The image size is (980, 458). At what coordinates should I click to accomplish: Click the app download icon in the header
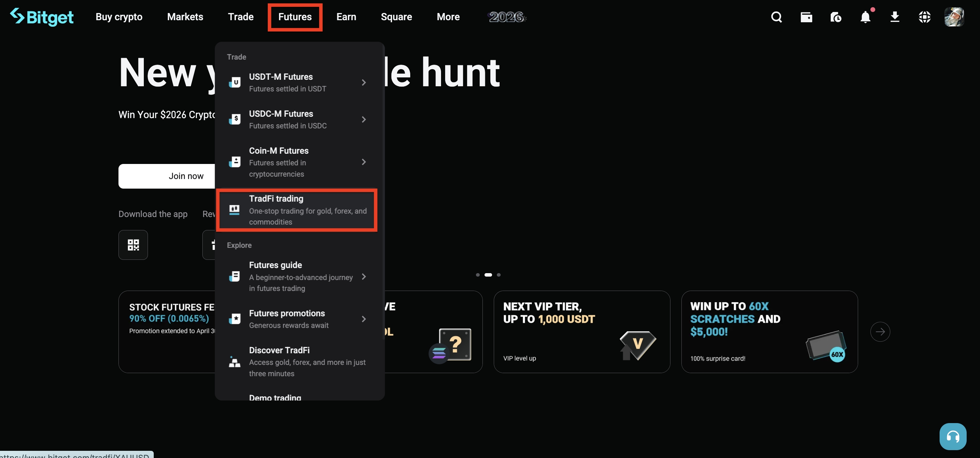tap(895, 17)
